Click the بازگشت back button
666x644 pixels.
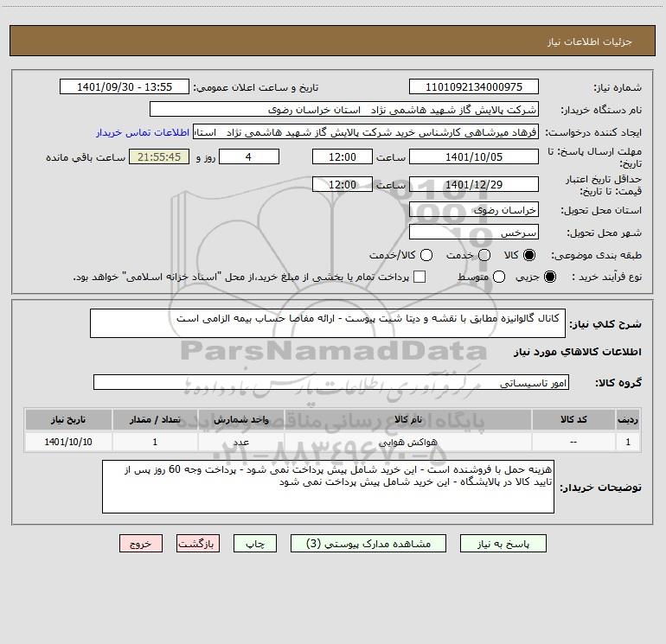click(x=199, y=544)
